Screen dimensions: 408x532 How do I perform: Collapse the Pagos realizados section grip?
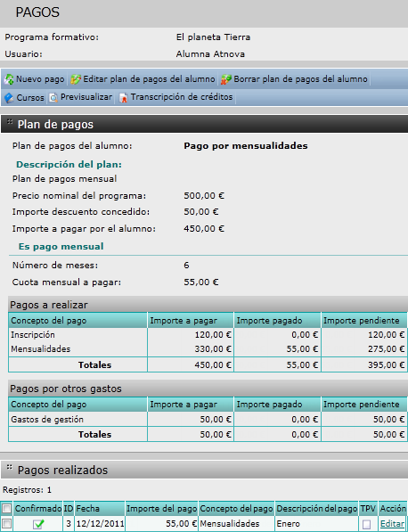10,468
